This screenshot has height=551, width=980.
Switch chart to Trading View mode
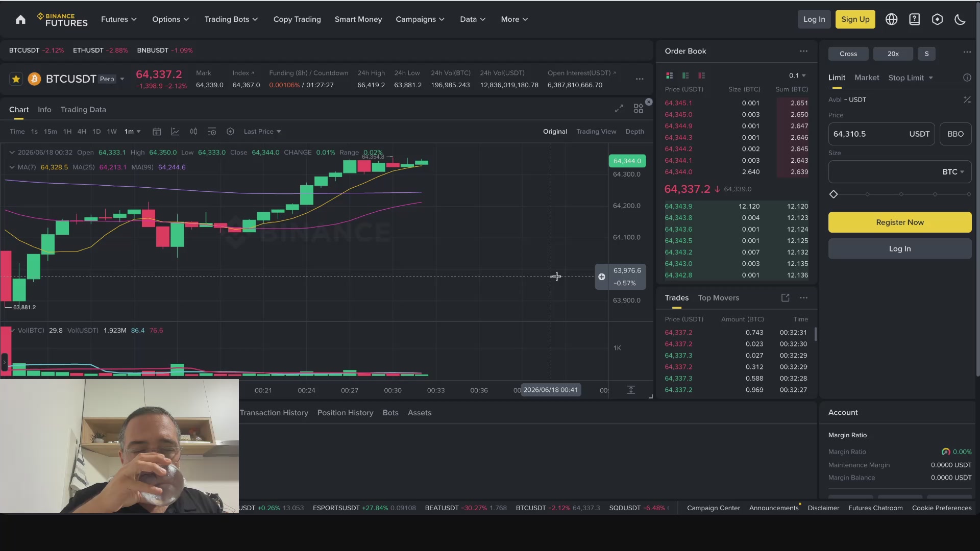coord(596,132)
